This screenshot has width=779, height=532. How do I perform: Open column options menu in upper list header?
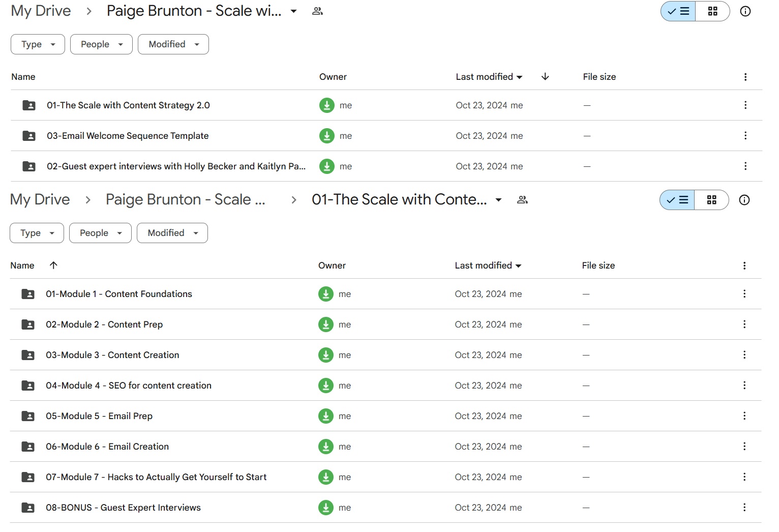tap(745, 77)
